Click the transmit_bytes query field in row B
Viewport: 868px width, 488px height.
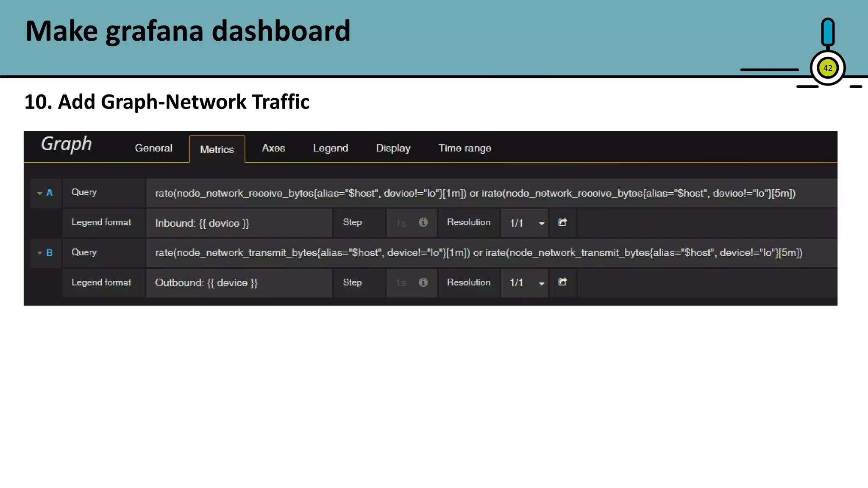coord(478,253)
